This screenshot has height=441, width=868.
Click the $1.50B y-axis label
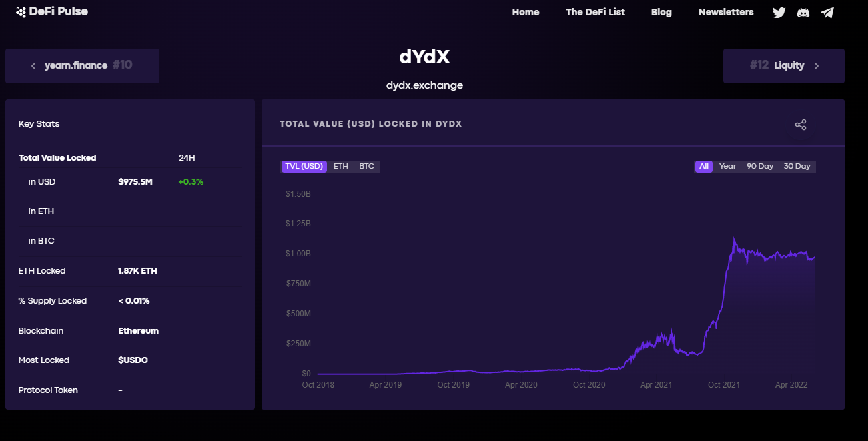tap(298, 195)
